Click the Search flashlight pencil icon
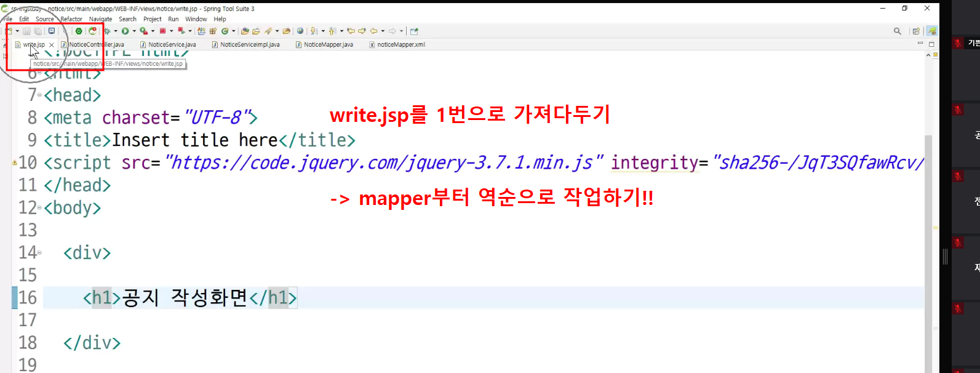The image size is (980, 373). (268, 31)
